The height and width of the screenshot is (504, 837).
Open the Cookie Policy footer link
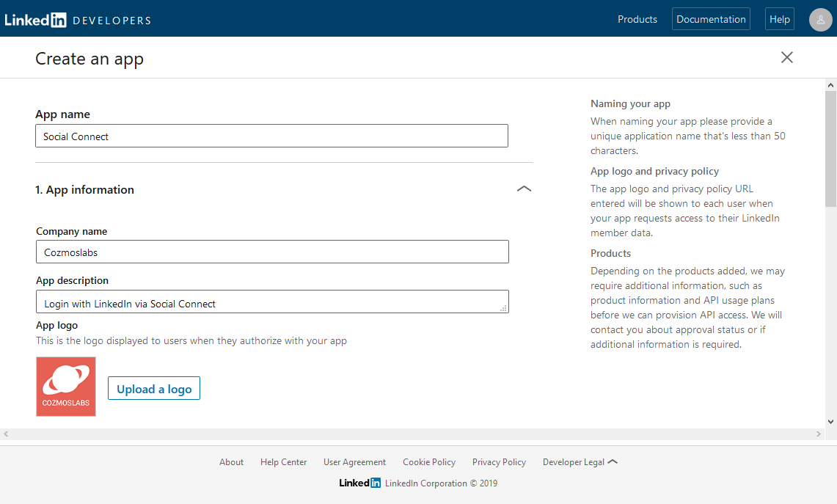click(429, 462)
